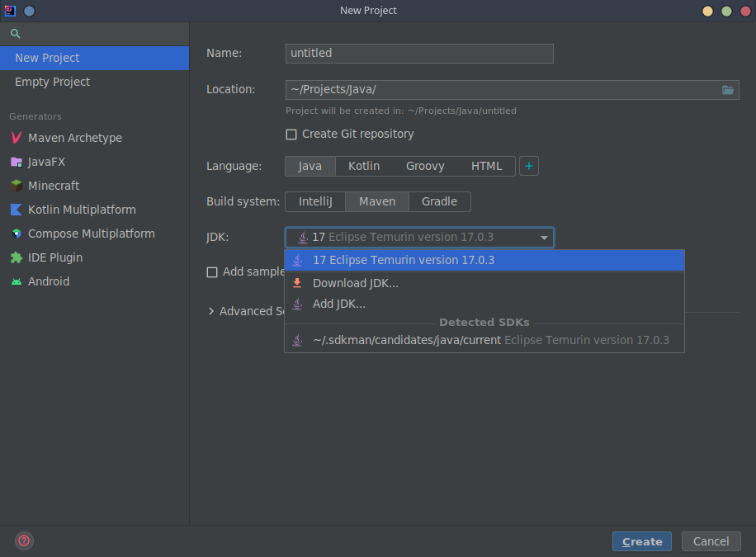Click the Compose Multiplatform icon
This screenshot has height=557, width=756.
click(17, 234)
